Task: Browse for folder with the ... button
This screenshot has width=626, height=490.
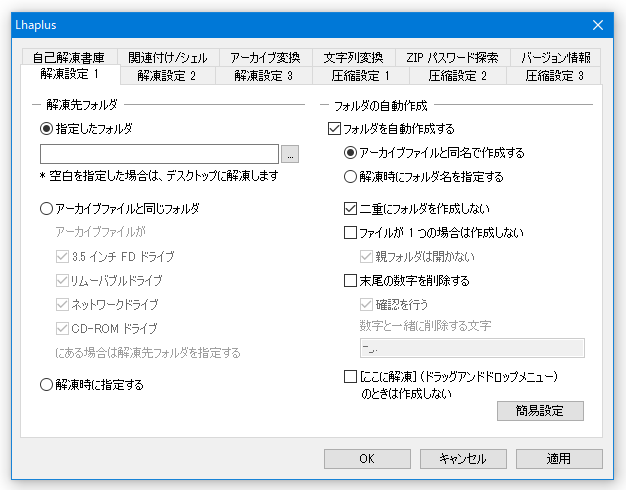Action: click(x=290, y=154)
